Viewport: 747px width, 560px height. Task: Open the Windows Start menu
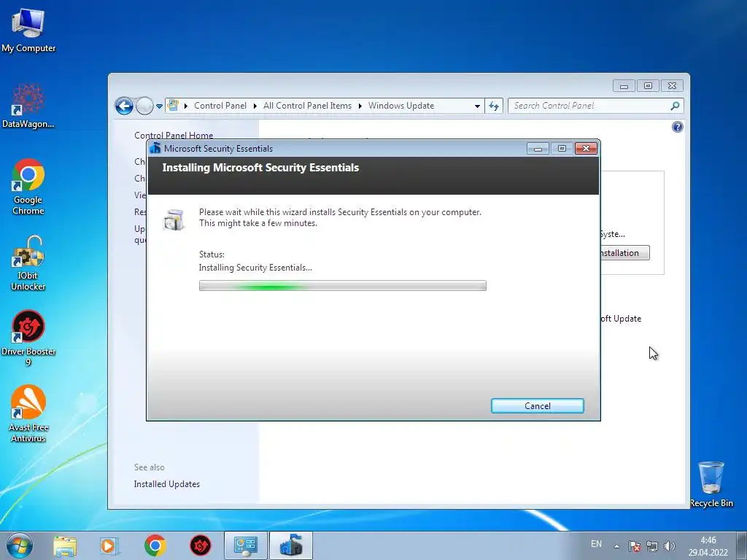(x=20, y=545)
